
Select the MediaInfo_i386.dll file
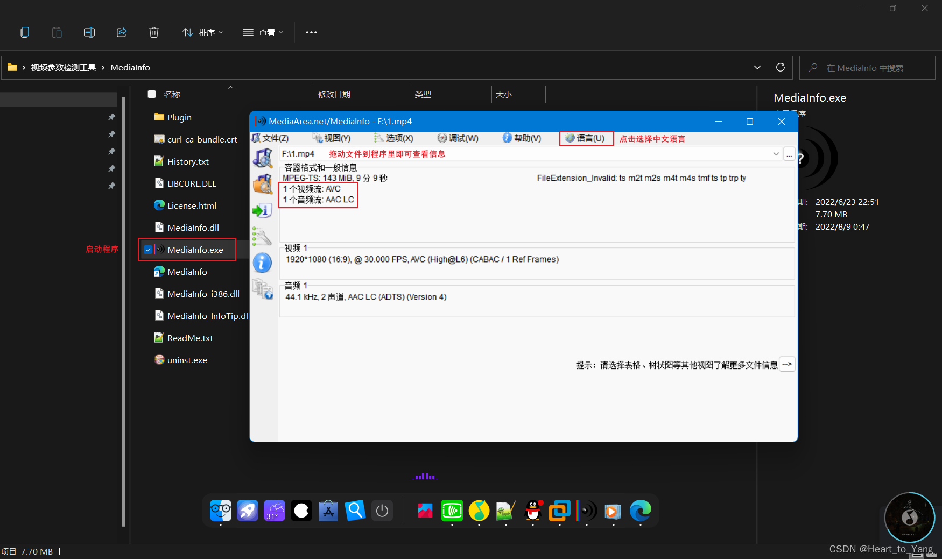point(197,294)
